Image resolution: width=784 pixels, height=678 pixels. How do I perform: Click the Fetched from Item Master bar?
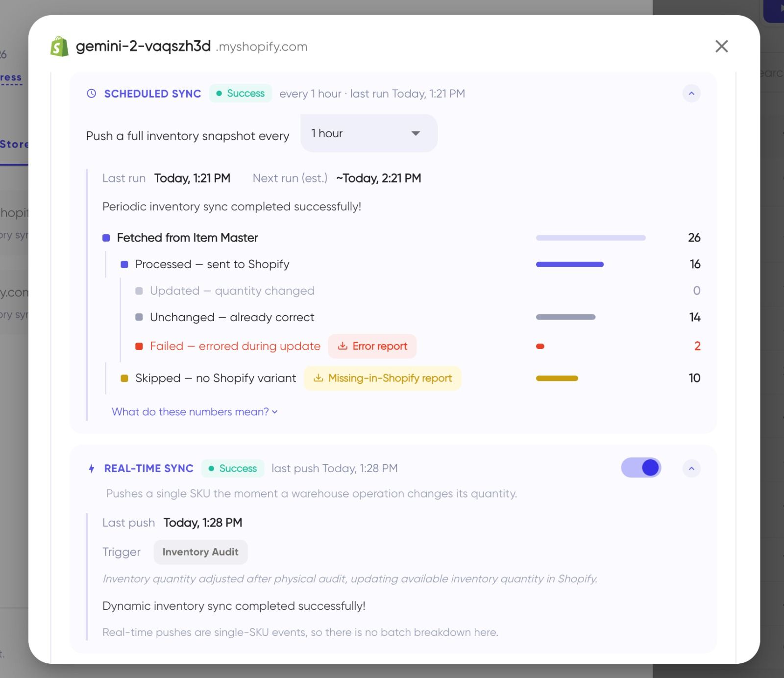591,238
